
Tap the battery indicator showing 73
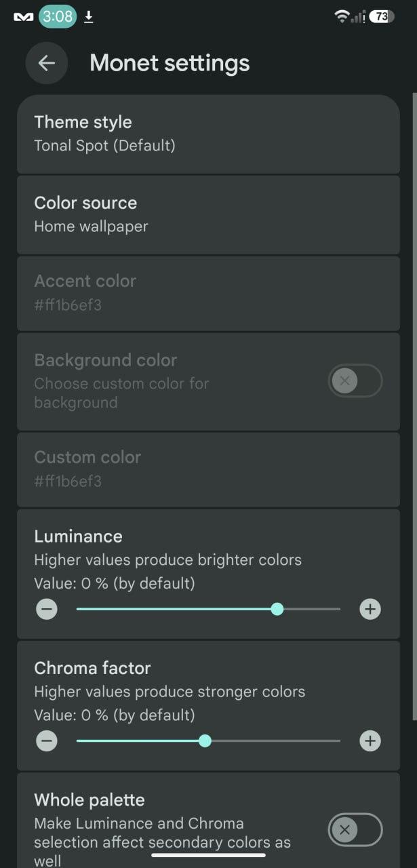coord(382,17)
